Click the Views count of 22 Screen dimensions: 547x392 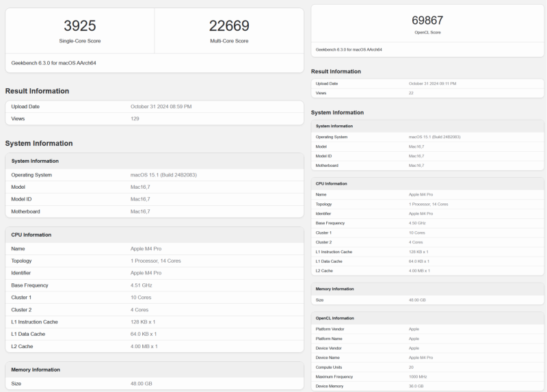412,93
